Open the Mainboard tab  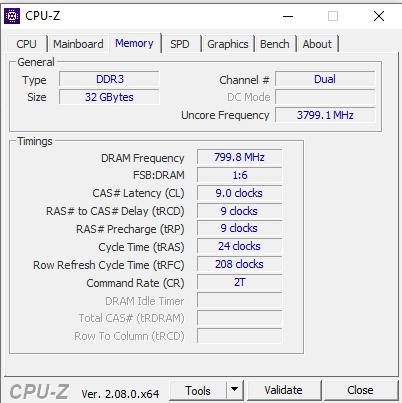pyautogui.click(x=78, y=44)
